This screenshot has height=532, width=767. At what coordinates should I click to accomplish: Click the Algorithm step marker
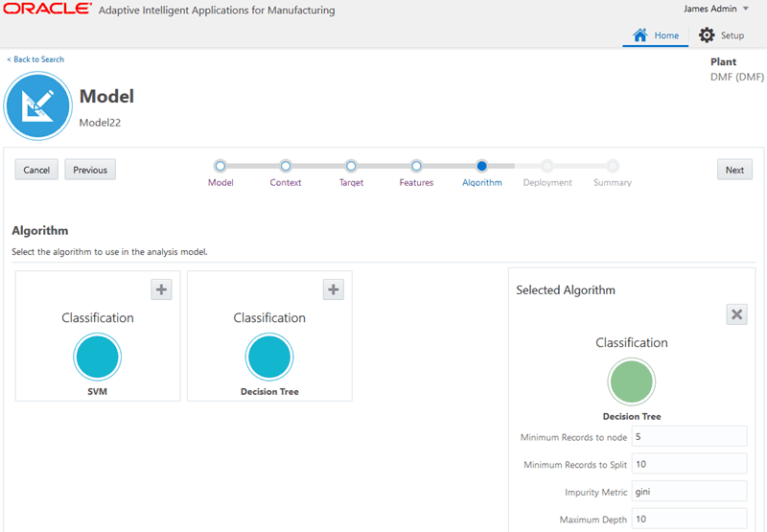tap(481, 166)
